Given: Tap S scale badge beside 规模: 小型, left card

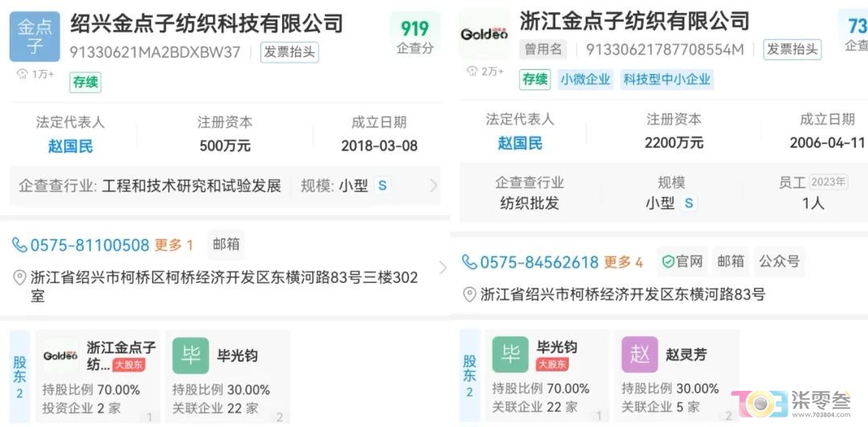Looking at the screenshot, I should click(x=382, y=186).
